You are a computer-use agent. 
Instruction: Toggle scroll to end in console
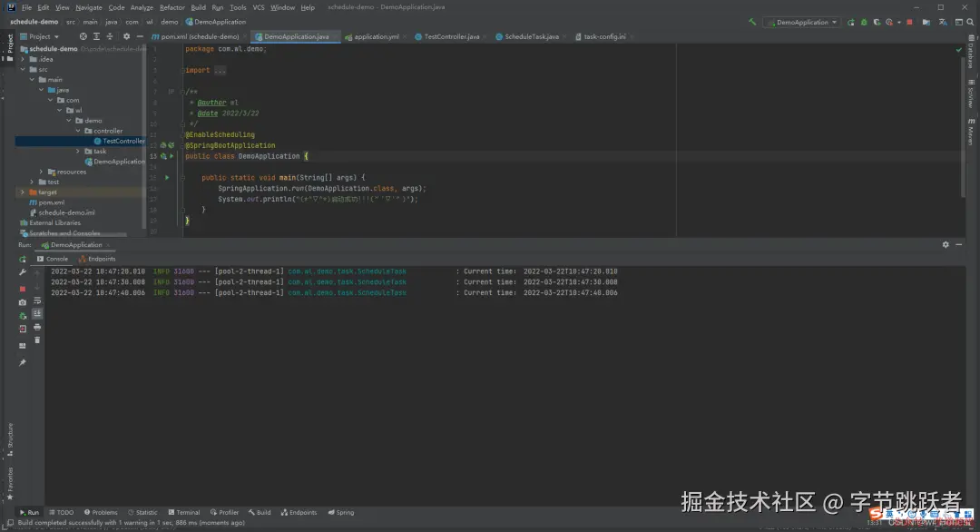(x=37, y=312)
